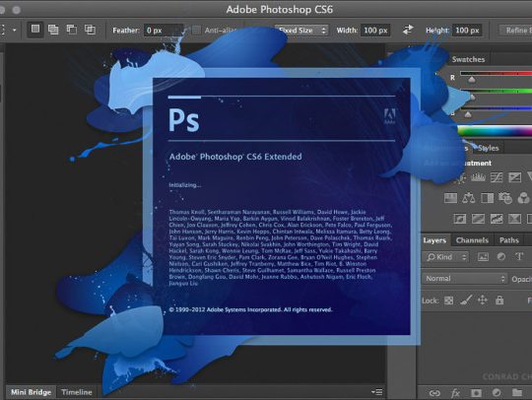Toggle the Anti-alias checkbox

coord(196,31)
